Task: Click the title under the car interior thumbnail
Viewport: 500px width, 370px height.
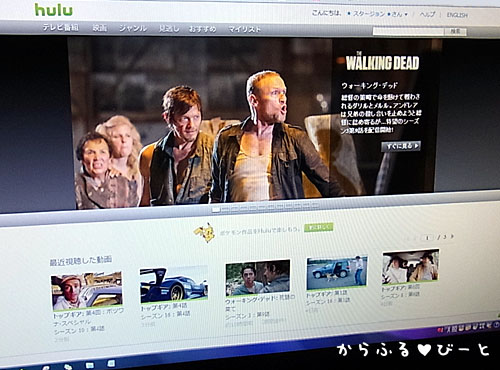Action: click(x=401, y=288)
